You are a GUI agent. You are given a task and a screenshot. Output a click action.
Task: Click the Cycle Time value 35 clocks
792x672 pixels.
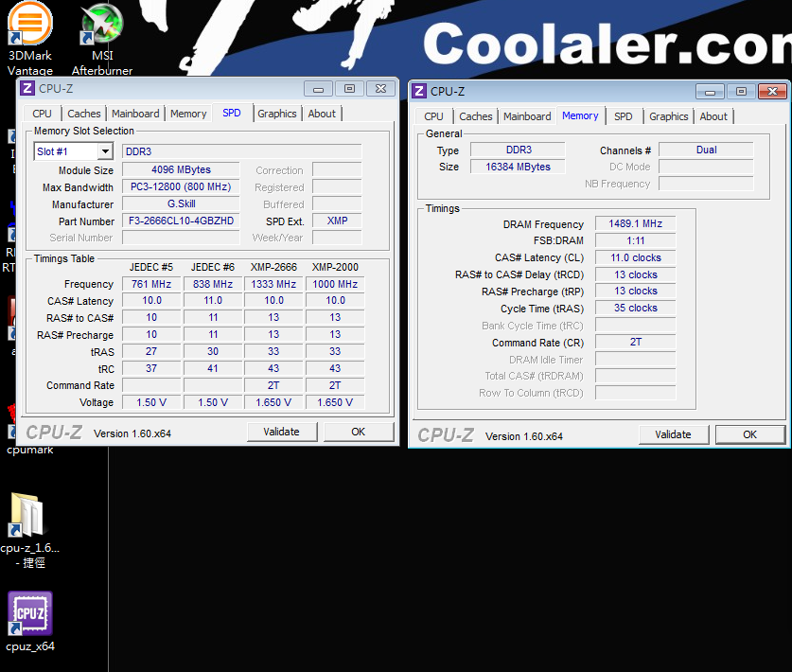pyautogui.click(x=636, y=309)
